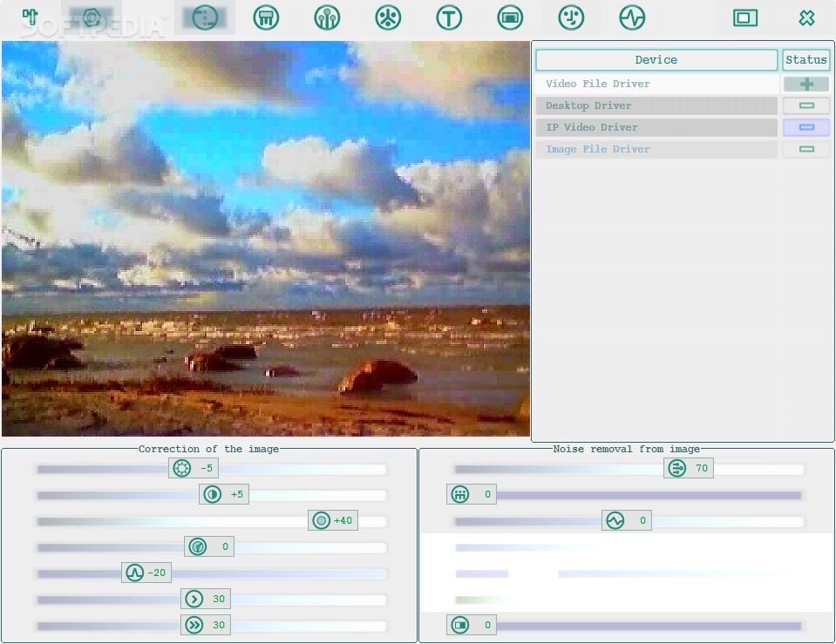The height and width of the screenshot is (644, 836).
Task: Select the three-pins circle toolbar icon
Action: 327,17
